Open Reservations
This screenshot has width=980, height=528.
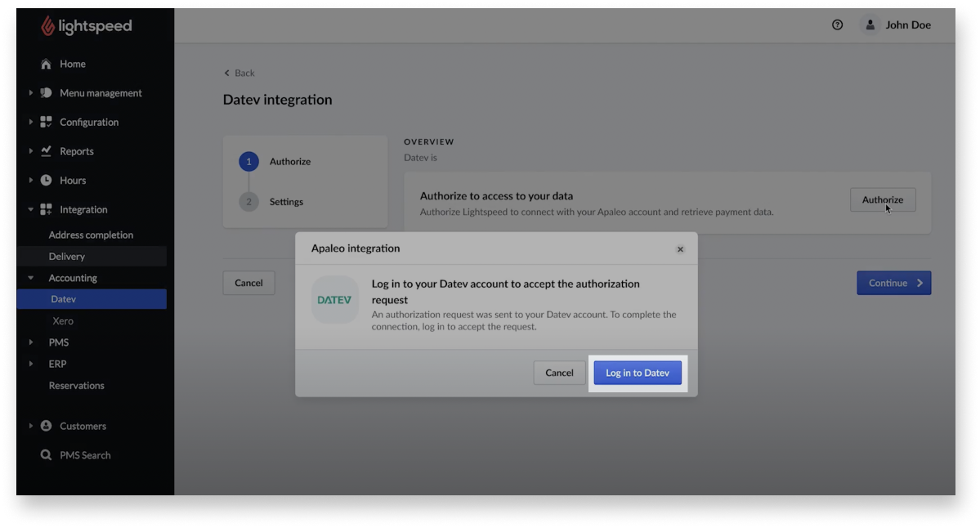[76, 386]
